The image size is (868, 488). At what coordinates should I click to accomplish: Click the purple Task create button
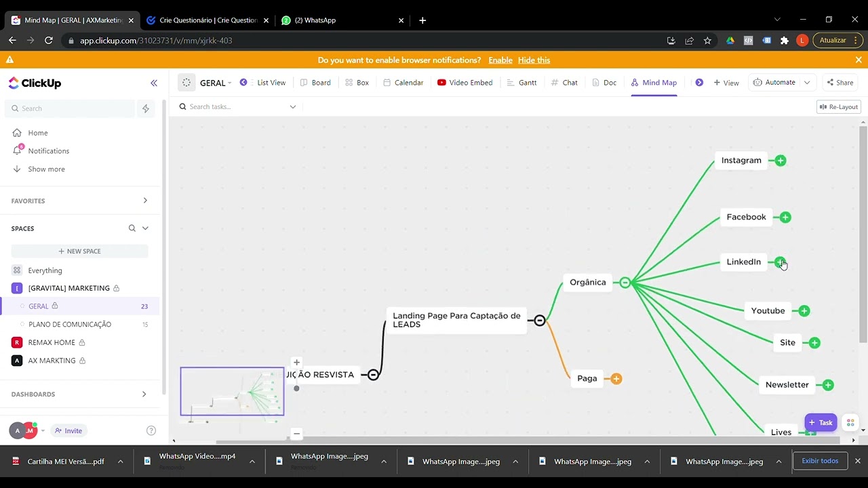point(821,423)
